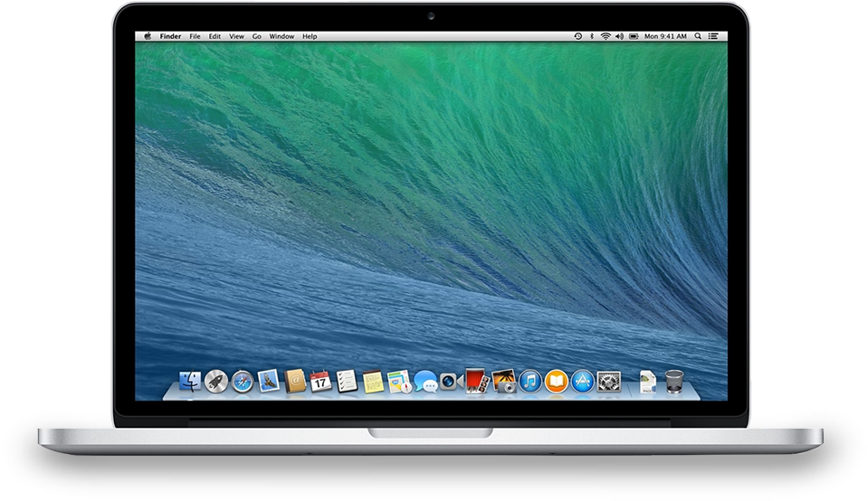Click the battery status icon
The width and height of the screenshot is (868, 501).
click(634, 36)
